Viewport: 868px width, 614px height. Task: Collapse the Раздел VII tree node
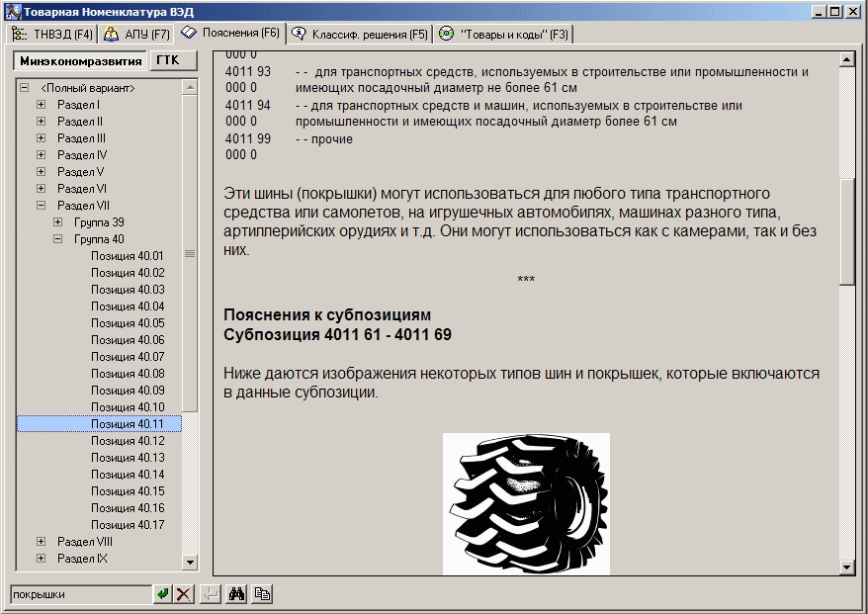click(42, 206)
